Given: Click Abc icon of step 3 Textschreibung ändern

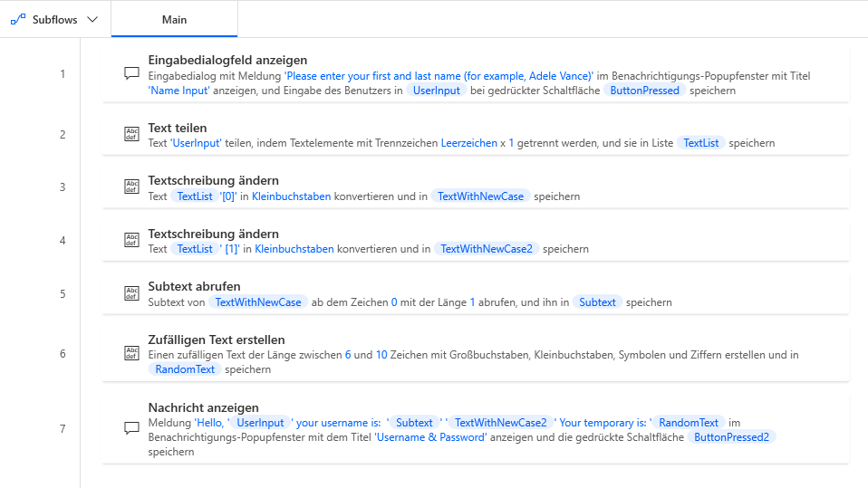Looking at the screenshot, I should (131, 187).
